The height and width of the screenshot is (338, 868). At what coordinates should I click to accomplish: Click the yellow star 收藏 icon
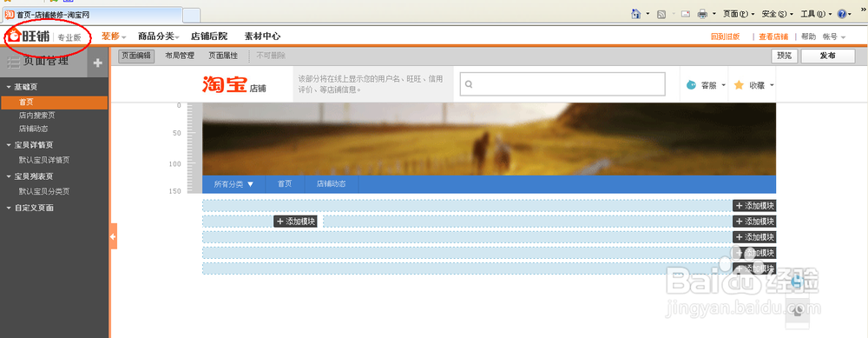[x=739, y=85]
